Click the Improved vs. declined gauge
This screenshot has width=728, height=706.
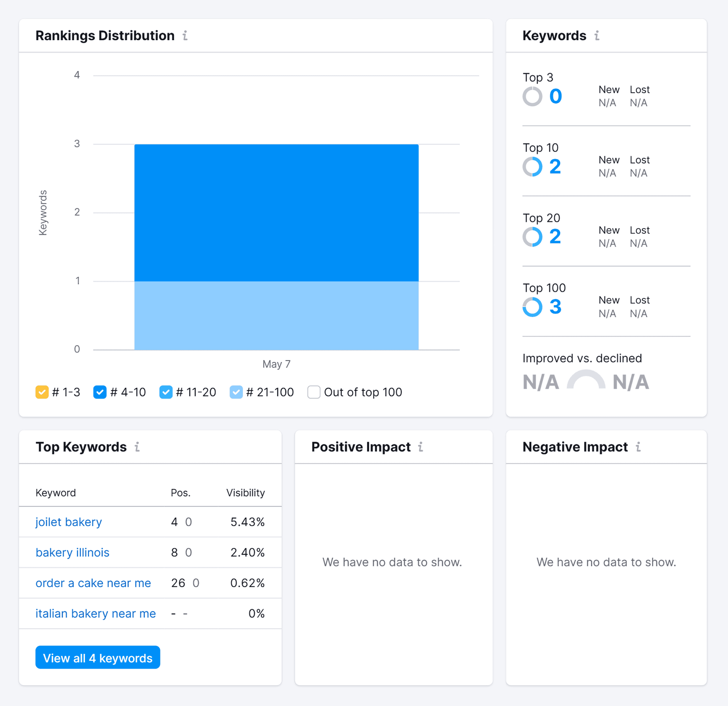pos(585,379)
